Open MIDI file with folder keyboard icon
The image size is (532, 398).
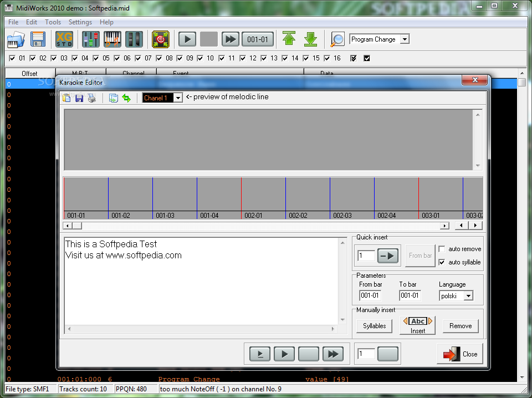click(x=16, y=39)
